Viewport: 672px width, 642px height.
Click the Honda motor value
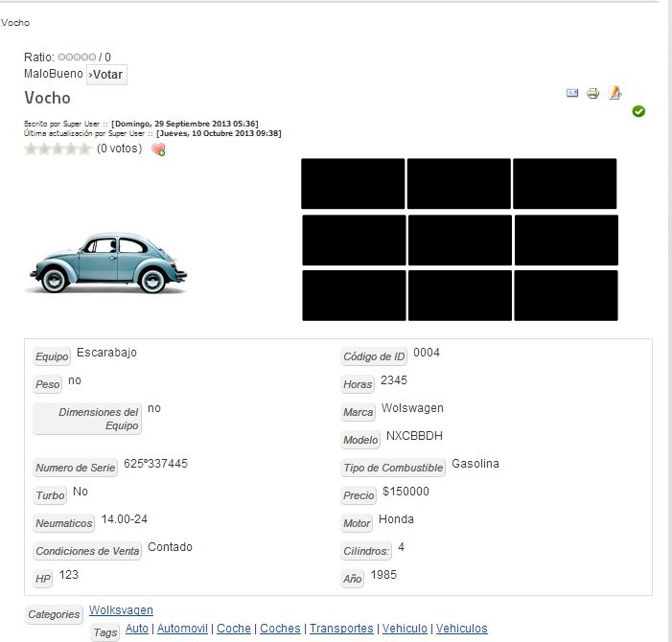(397, 519)
